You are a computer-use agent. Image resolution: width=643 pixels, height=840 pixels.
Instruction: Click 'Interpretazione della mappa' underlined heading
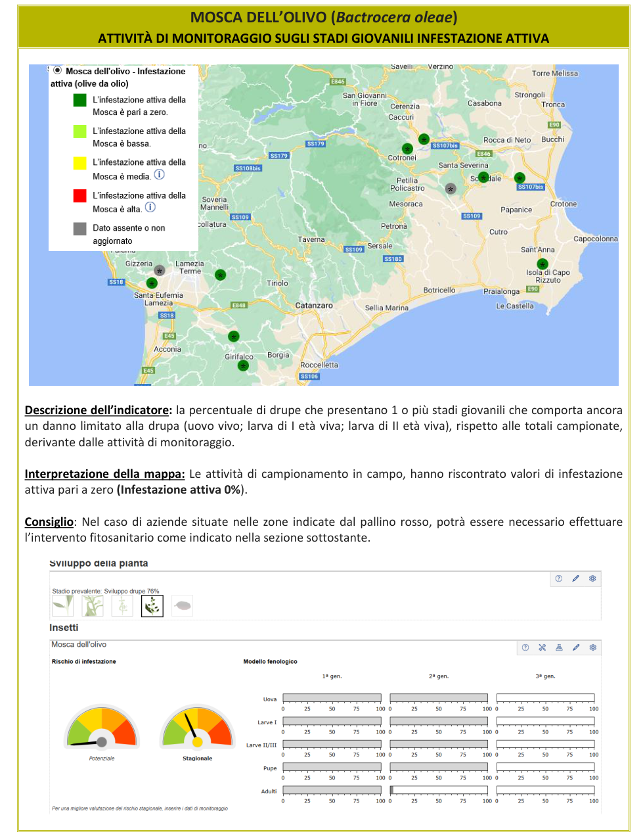pos(105,474)
